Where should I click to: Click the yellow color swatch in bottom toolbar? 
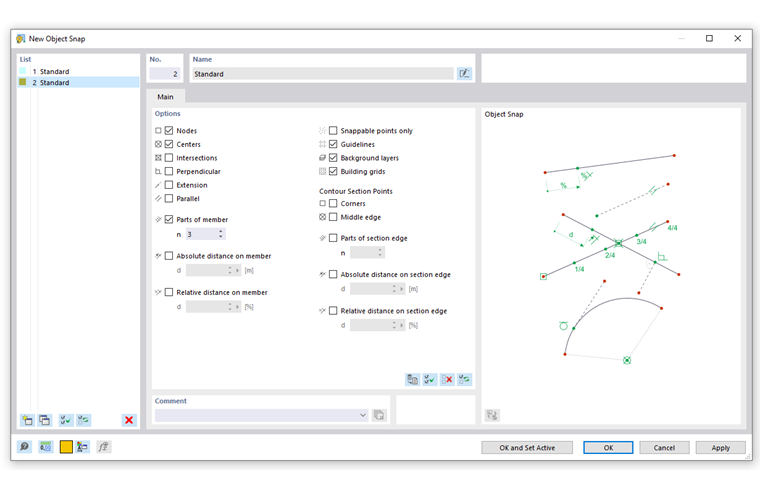66,447
